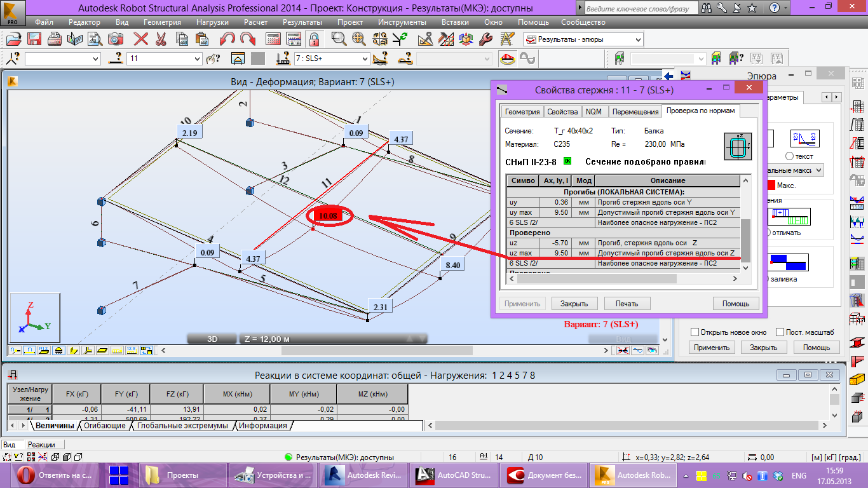This screenshot has width=868, height=488.
Task: Open the bar selection dropdown showing 11
Action: (165, 58)
